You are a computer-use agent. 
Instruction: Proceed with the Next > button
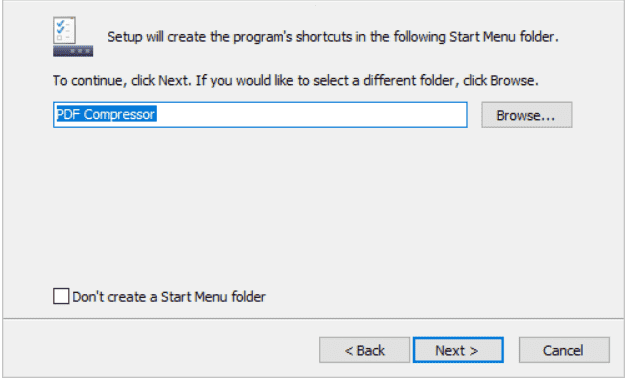[x=458, y=350]
